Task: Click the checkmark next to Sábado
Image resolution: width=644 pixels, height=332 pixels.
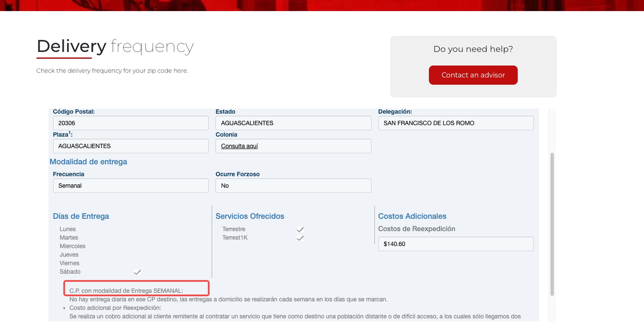Action: [x=137, y=272]
